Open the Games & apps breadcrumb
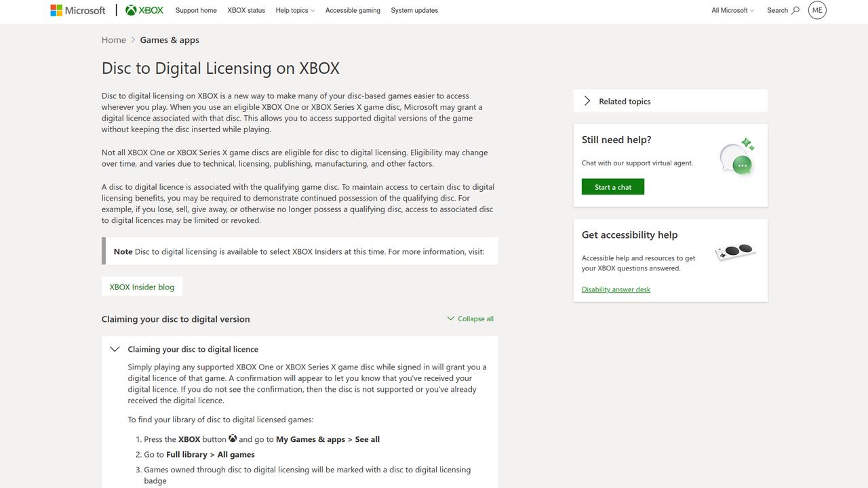Image resolution: width=868 pixels, height=488 pixels. point(170,40)
